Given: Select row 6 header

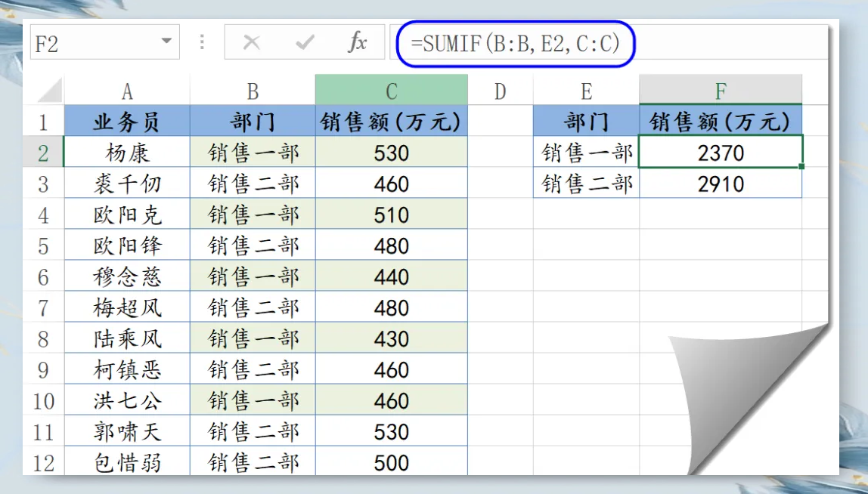Looking at the screenshot, I should (43, 276).
